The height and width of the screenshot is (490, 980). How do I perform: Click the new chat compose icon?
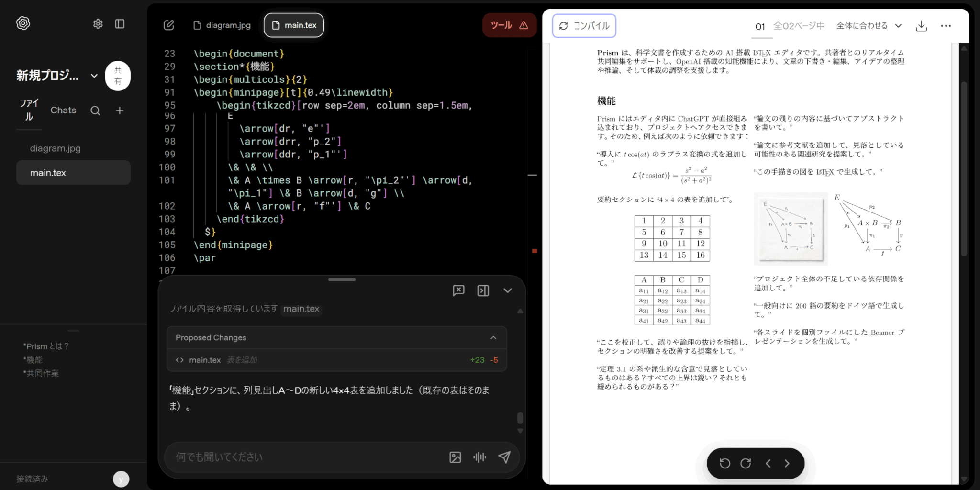coord(169,25)
